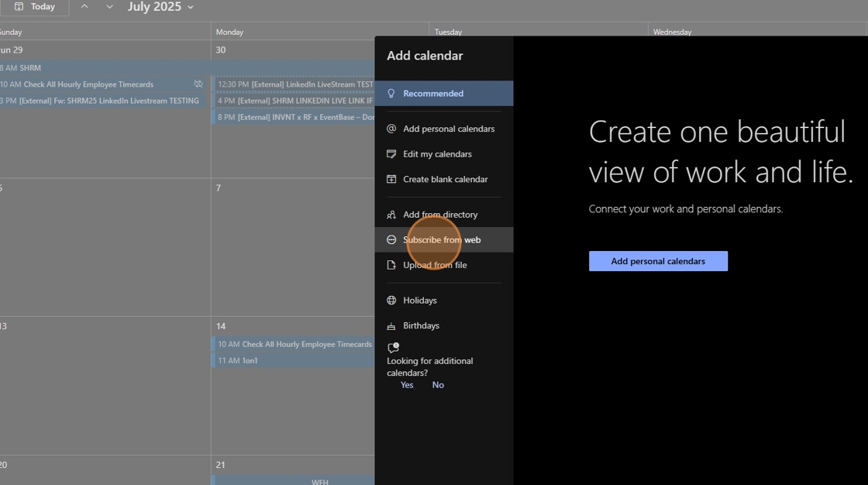
Task: Answer Yes to additional calendars question
Action: 407,385
